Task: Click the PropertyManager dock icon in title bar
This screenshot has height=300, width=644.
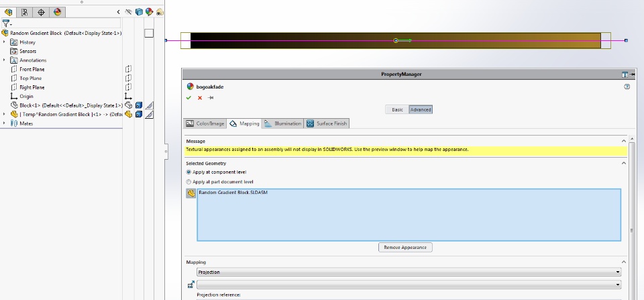Action: click(x=625, y=74)
